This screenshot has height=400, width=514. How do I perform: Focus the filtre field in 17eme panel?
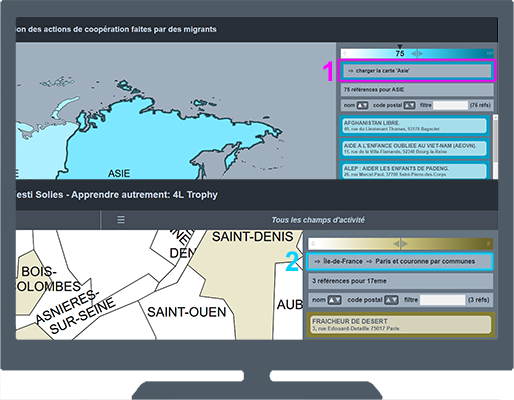coord(442,300)
